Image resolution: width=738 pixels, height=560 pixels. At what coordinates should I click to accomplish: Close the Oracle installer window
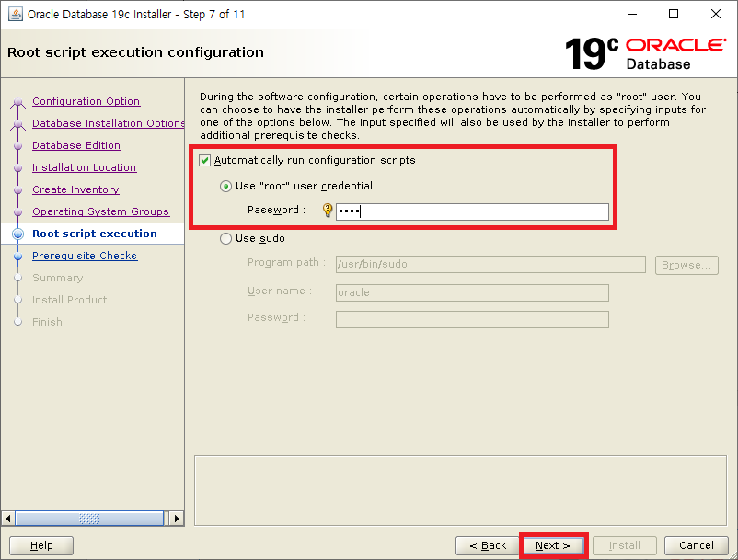click(x=715, y=14)
